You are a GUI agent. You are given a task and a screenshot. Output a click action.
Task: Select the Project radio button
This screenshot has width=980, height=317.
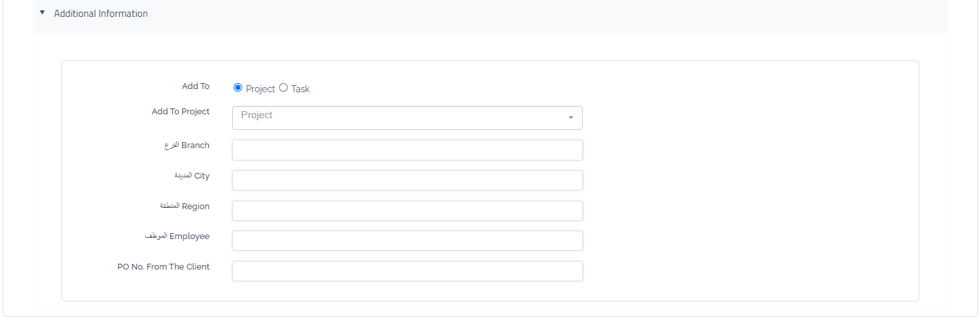[x=238, y=88]
